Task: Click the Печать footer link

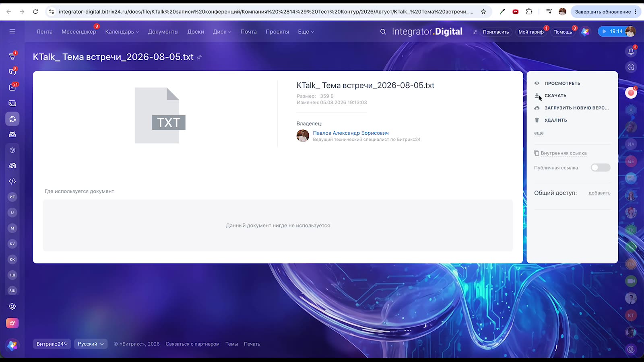Action: tap(252, 344)
